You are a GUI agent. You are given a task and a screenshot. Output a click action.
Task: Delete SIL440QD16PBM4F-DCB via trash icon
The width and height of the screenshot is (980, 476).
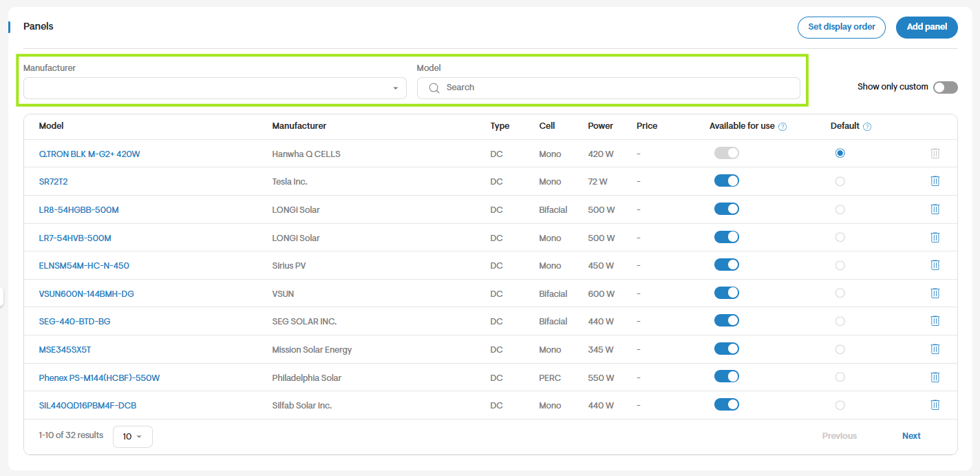pyautogui.click(x=935, y=405)
